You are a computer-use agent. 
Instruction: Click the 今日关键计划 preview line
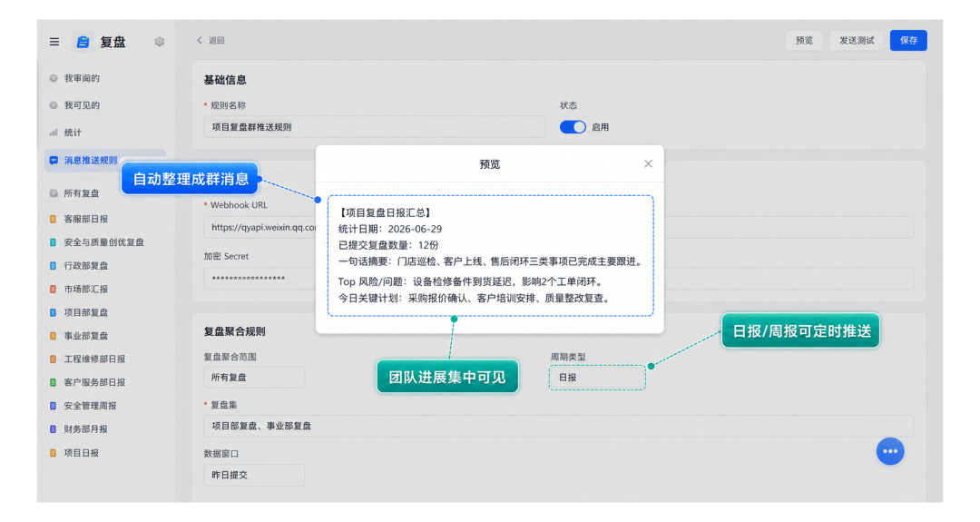pyautogui.click(x=475, y=298)
